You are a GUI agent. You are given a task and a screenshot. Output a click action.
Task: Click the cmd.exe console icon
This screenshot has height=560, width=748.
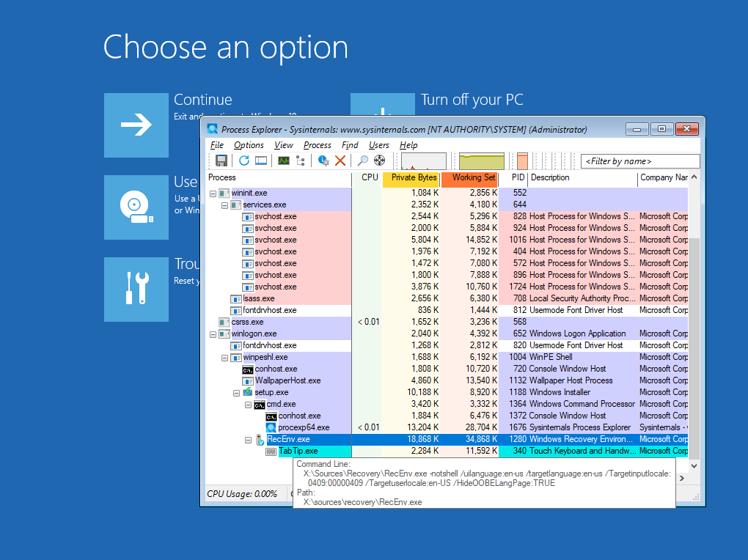coord(260,405)
